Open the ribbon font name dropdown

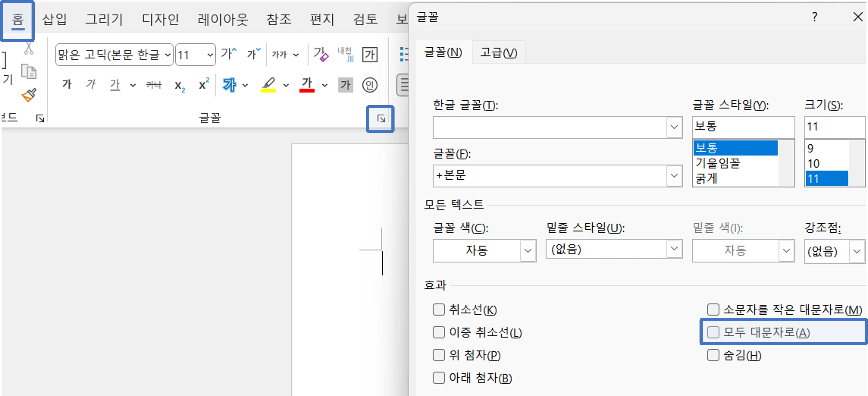coord(167,55)
